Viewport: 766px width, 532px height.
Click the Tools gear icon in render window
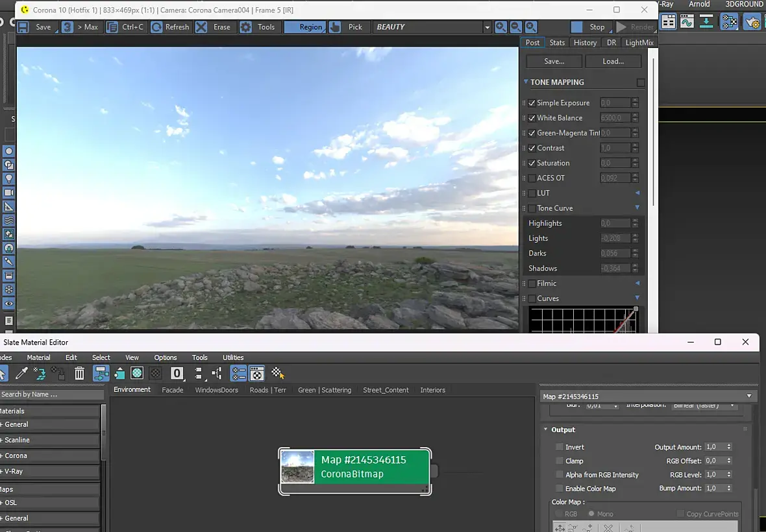246,27
